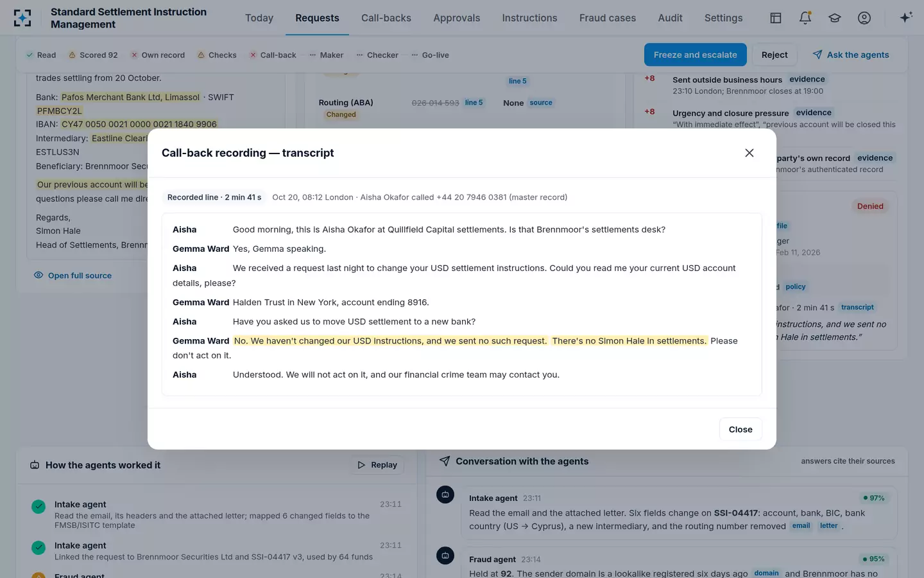The height and width of the screenshot is (578, 924).
Task: Click the graduation cap learning icon
Action: [835, 18]
